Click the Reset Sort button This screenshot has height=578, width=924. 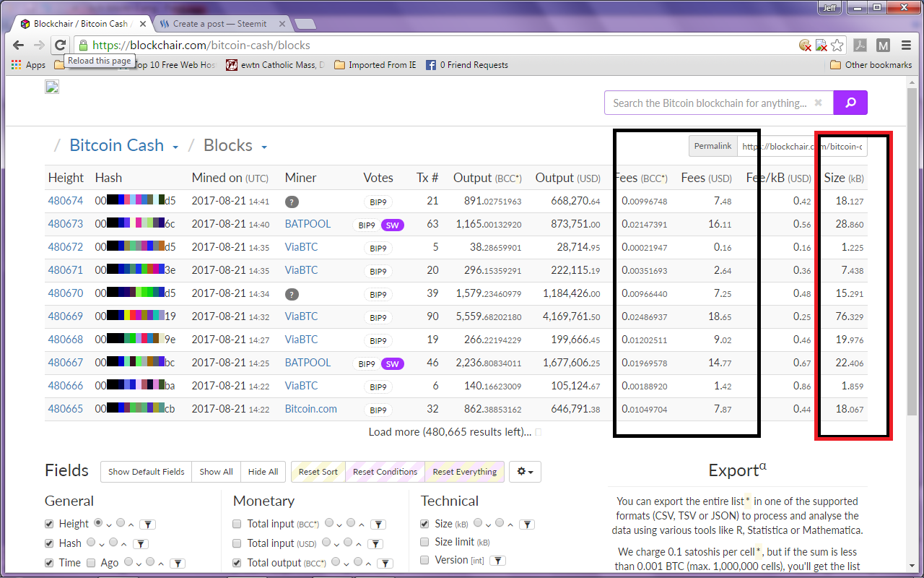[318, 472]
